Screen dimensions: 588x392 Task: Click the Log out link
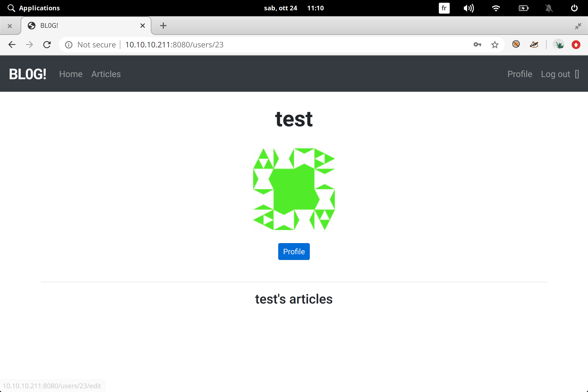click(x=555, y=74)
